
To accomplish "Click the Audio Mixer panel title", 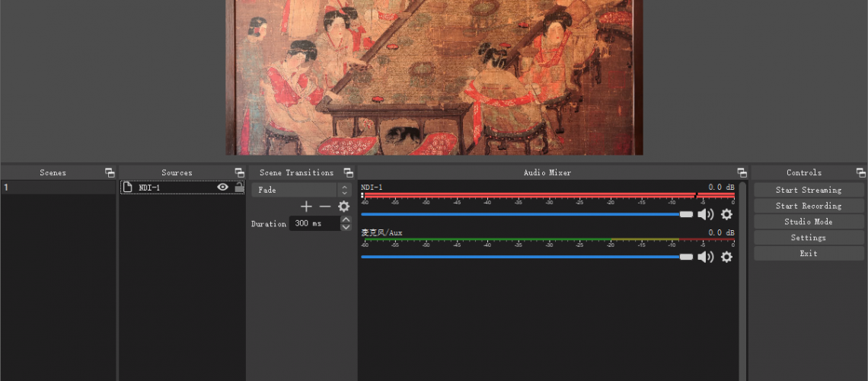I will tap(547, 173).
